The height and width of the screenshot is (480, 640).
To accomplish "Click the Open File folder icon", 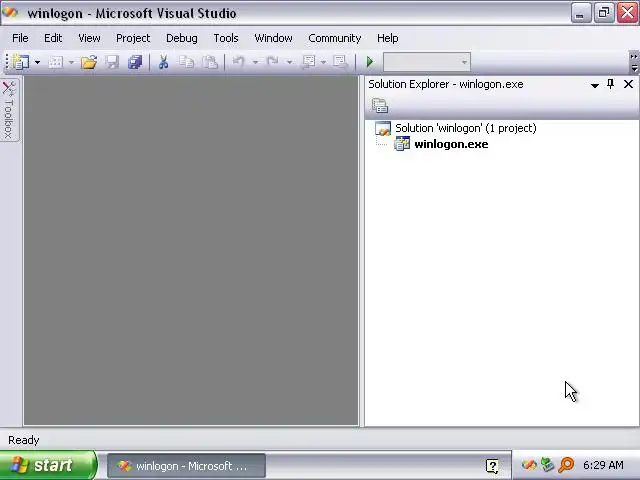I will pyautogui.click(x=89, y=62).
